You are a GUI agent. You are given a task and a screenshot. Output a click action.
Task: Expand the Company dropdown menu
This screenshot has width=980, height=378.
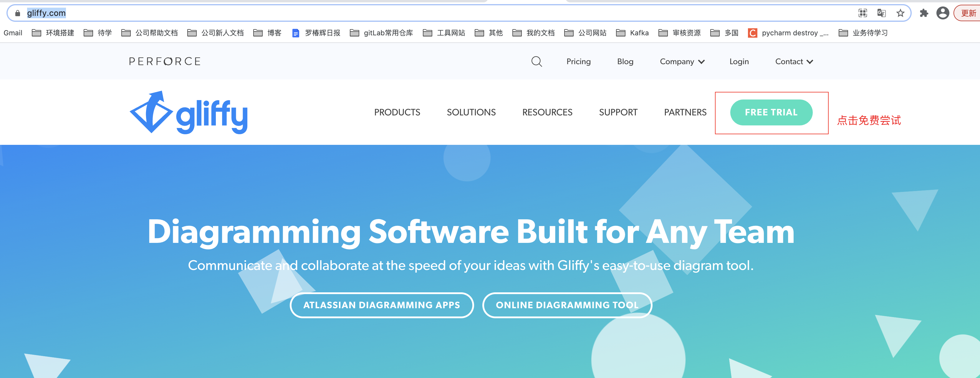[682, 62]
